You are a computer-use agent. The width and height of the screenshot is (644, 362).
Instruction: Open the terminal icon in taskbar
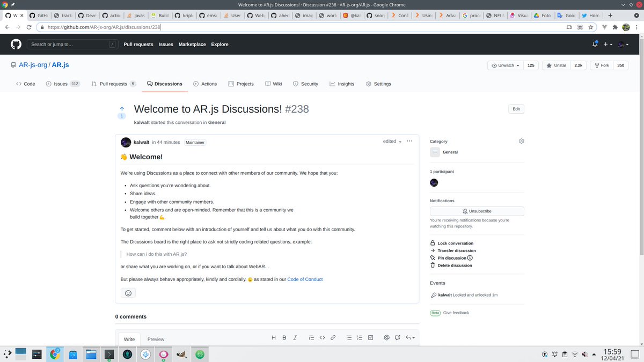point(109,354)
